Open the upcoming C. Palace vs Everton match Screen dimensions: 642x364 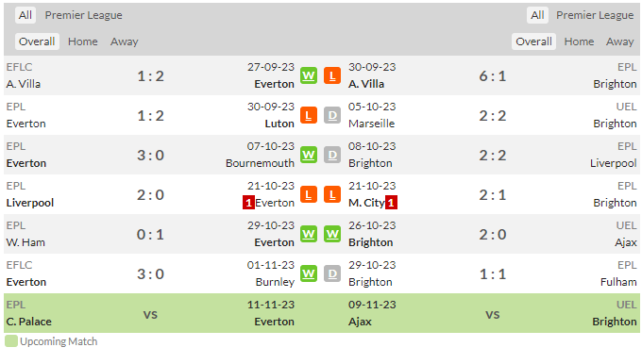(x=150, y=313)
